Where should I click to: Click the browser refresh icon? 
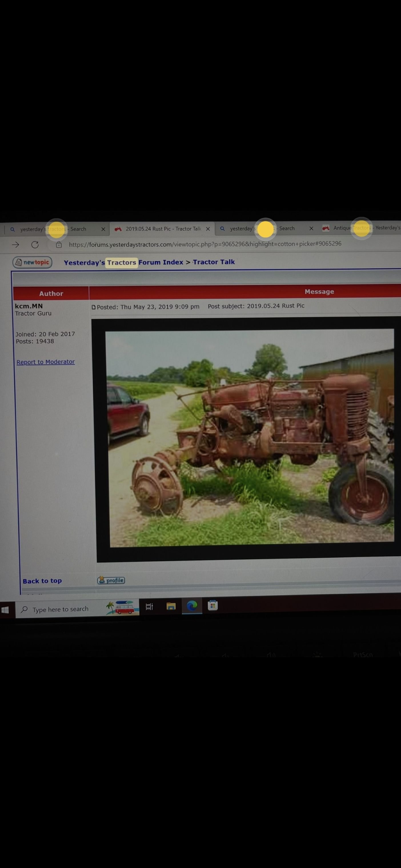pos(35,245)
